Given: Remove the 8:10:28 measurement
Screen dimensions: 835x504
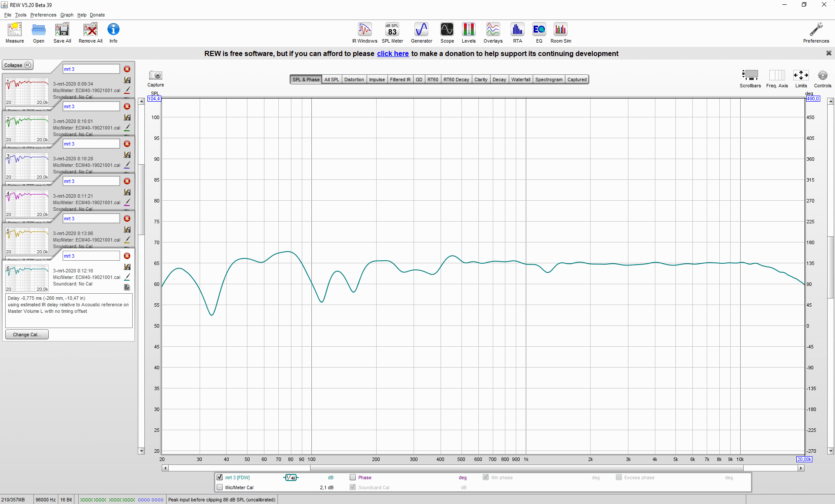Looking at the screenshot, I should (x=127, y=144).
